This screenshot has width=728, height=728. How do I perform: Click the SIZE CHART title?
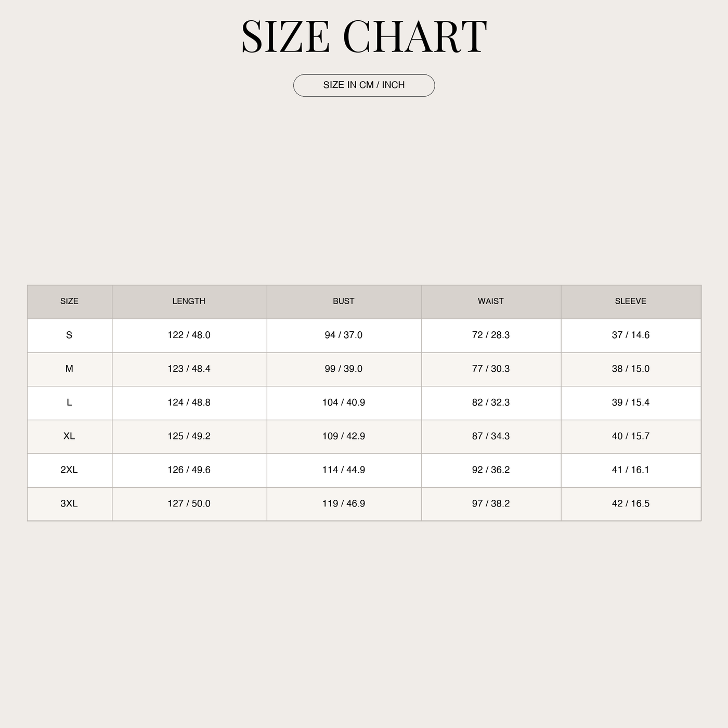[364, 36]
